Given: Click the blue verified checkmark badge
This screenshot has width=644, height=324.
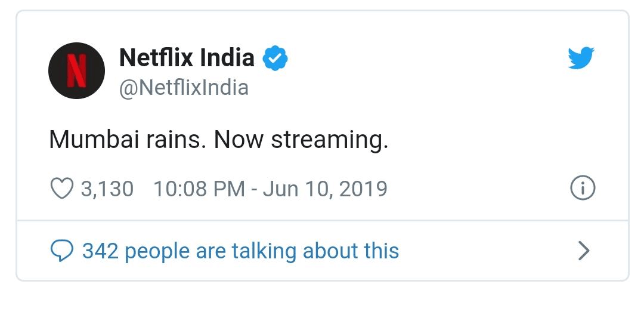Looking at the screenshot, I should (x=275, y=57).
